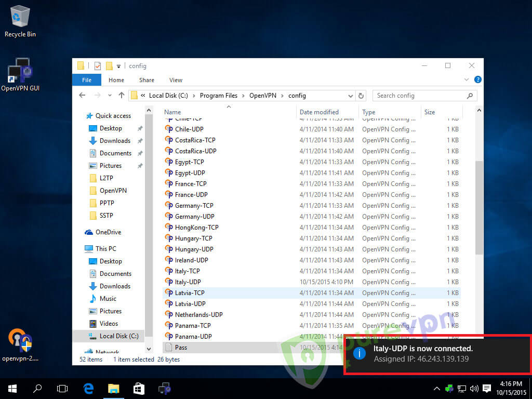Open Downloads under Quick access
This screenshot has width=532, height=399.
(x=115, y=141)
